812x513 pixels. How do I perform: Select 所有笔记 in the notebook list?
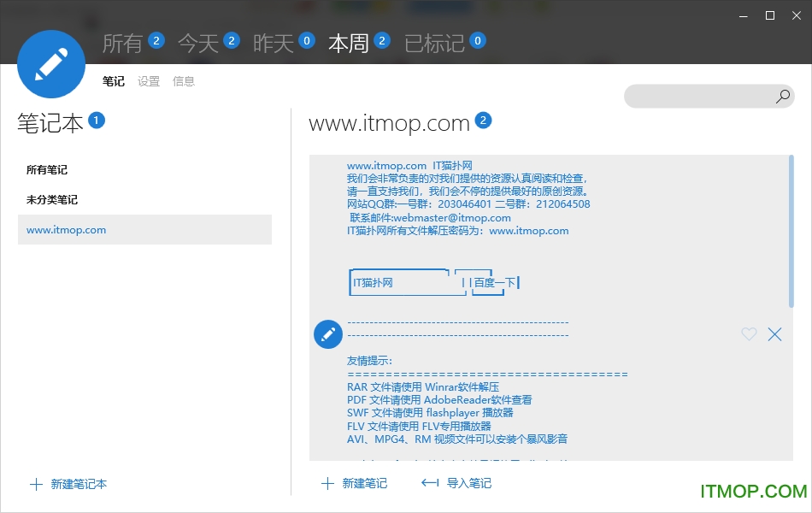click(47, 170)
